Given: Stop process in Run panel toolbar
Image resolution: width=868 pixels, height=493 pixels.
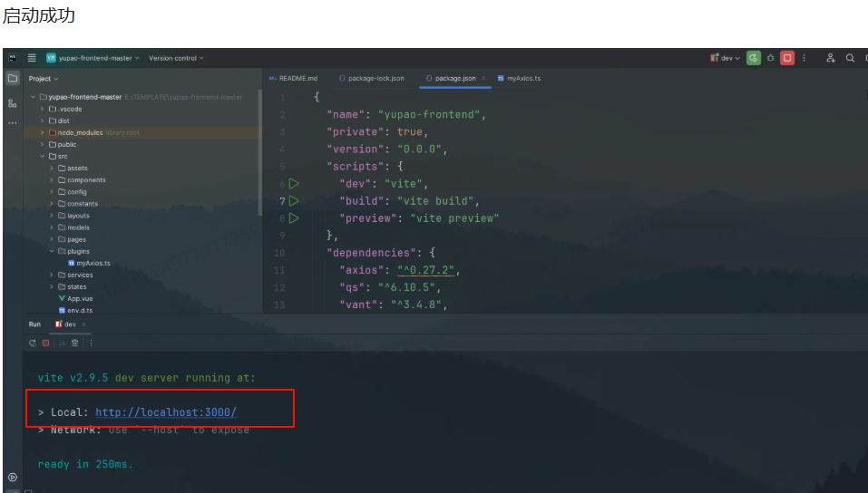Looking at the screenshot, I should tap(46, 343).
